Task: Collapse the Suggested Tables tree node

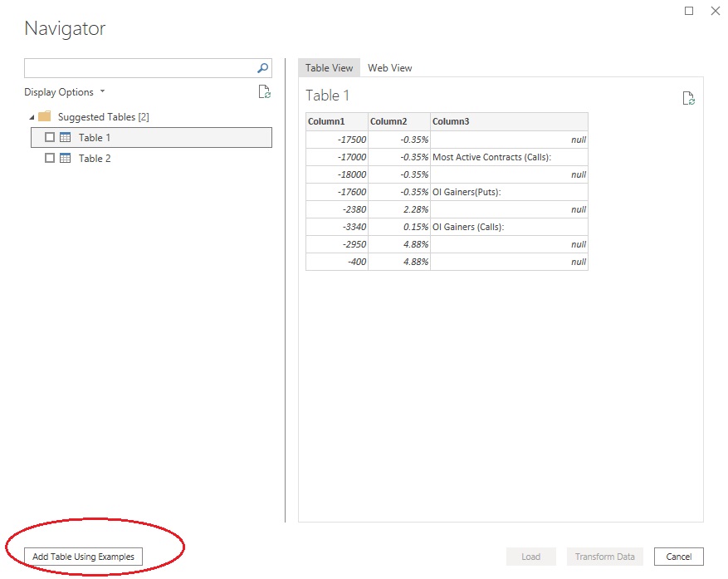Action: (x=32, y=117)
